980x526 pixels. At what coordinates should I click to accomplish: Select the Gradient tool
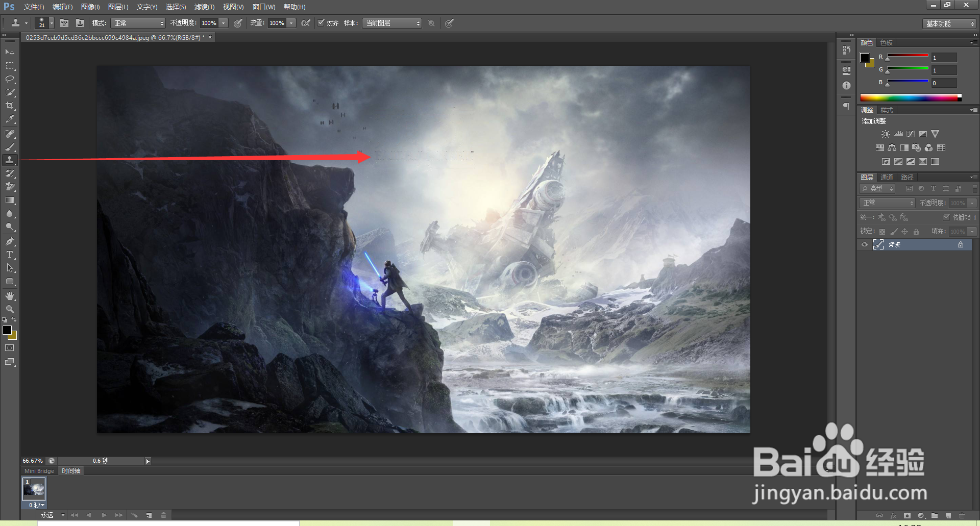pyautogui.click(x=10, y=201)
